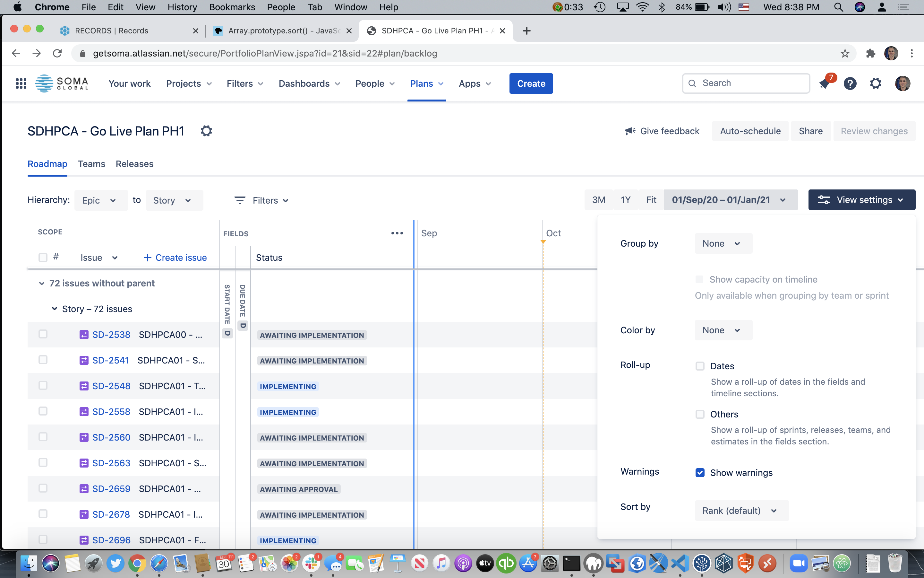Go back with the browser back arrow
This screenshot has height=578, width=924.
point(16,54)
